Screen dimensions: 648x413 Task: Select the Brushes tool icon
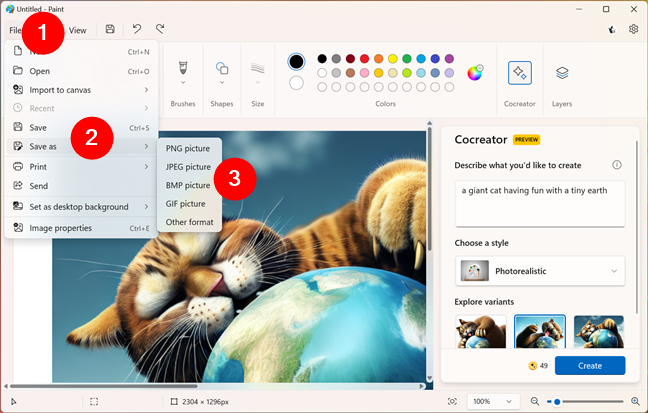tap(183, 68)
